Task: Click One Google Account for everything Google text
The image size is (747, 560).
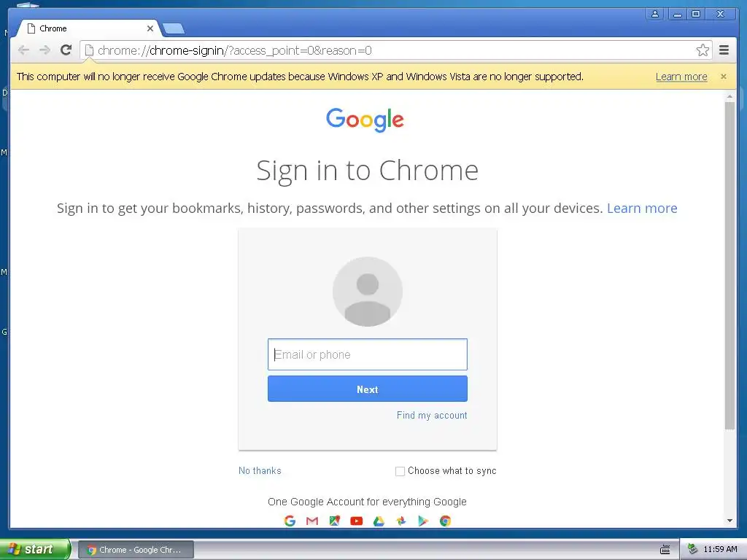Action: click(368, 502)
